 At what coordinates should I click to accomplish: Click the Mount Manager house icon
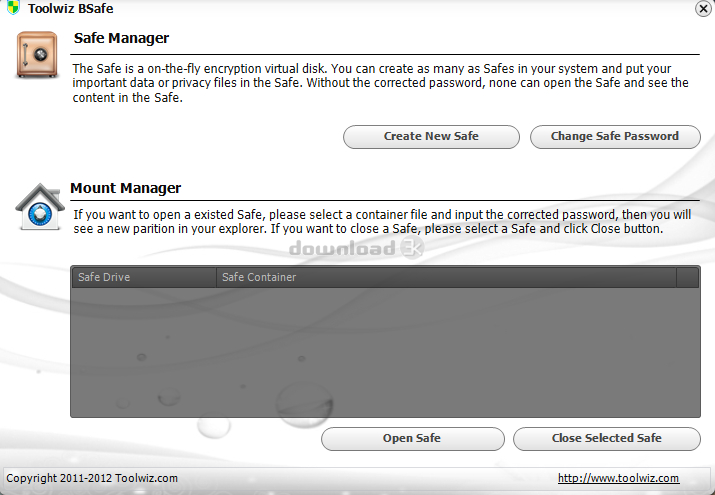click(40, 206)
